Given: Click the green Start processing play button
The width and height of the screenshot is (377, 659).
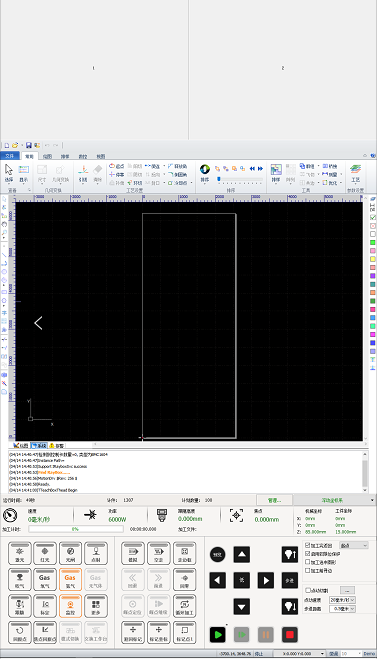Looking at the screenshot, I should pos(218,635).
